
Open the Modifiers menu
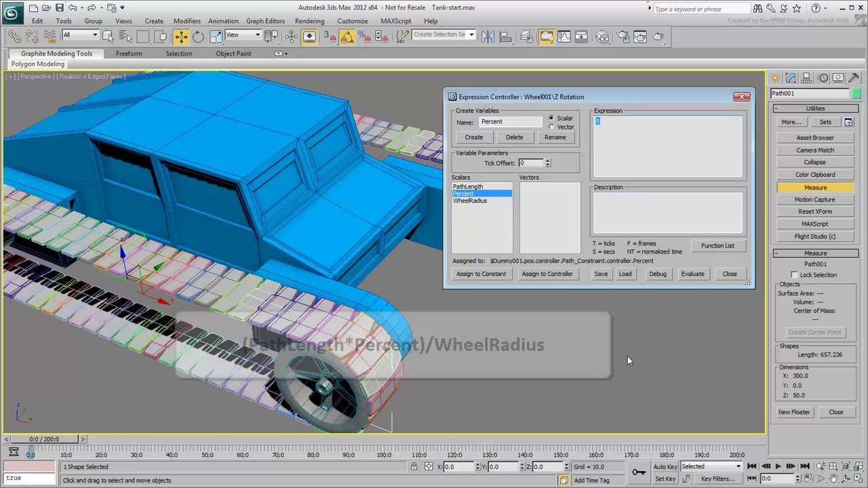(x=186, y=21)
